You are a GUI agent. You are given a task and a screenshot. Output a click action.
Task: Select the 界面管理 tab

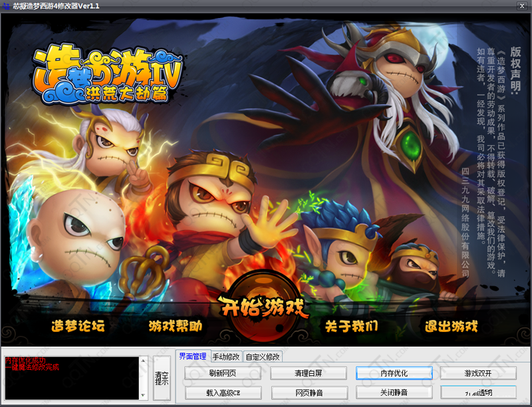pos(193,356)
